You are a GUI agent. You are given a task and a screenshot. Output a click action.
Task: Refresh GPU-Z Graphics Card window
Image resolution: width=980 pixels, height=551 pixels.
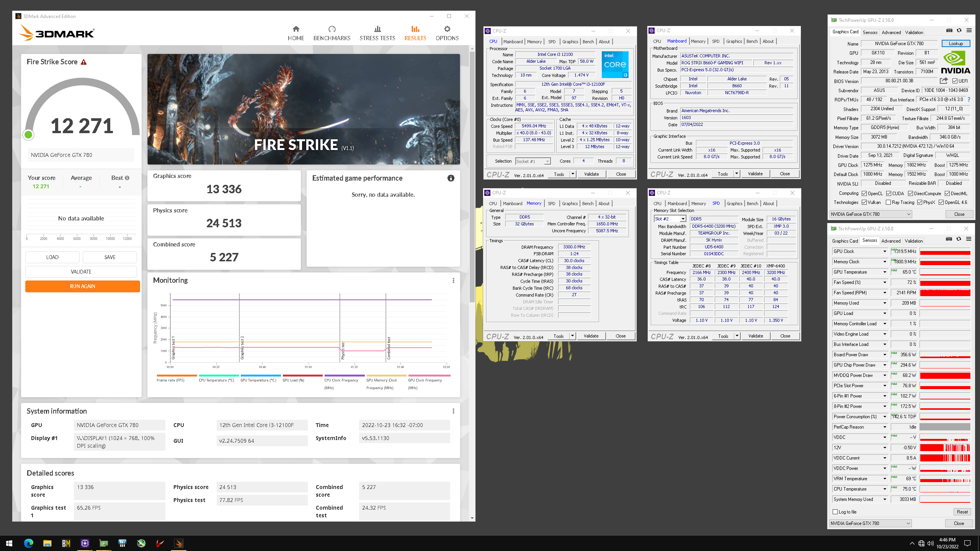[959, 31]
